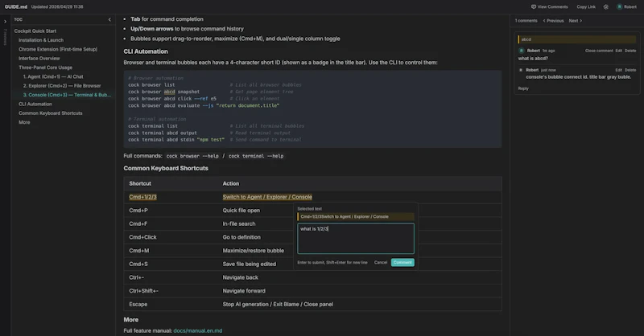Jump to Common Keyboard Shortcuts in TOC
Image resolution: width=644 pixels, height=336 pixels.
coord(50,113)
